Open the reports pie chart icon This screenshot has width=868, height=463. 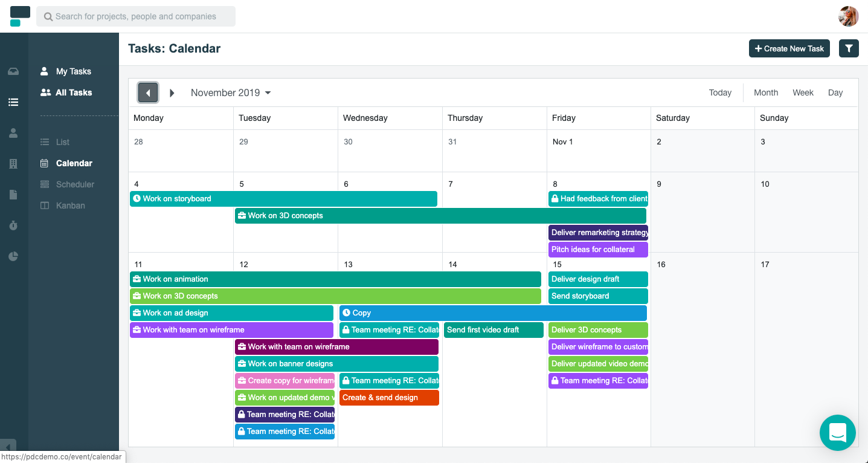[13, 256]
